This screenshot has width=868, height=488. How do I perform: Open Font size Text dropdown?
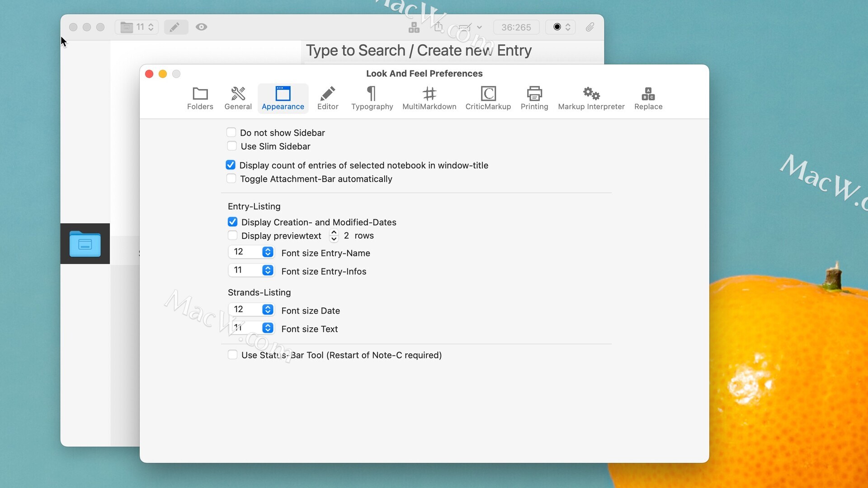(251, 328)
